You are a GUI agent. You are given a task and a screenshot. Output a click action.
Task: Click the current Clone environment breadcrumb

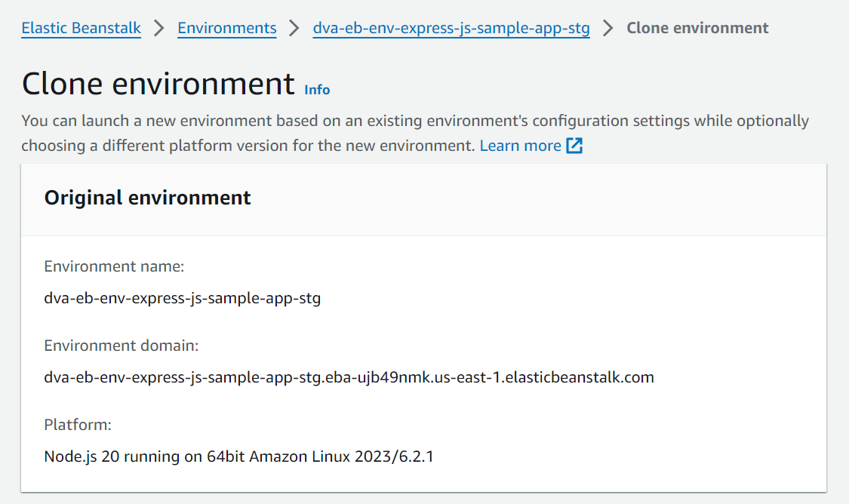697,29
